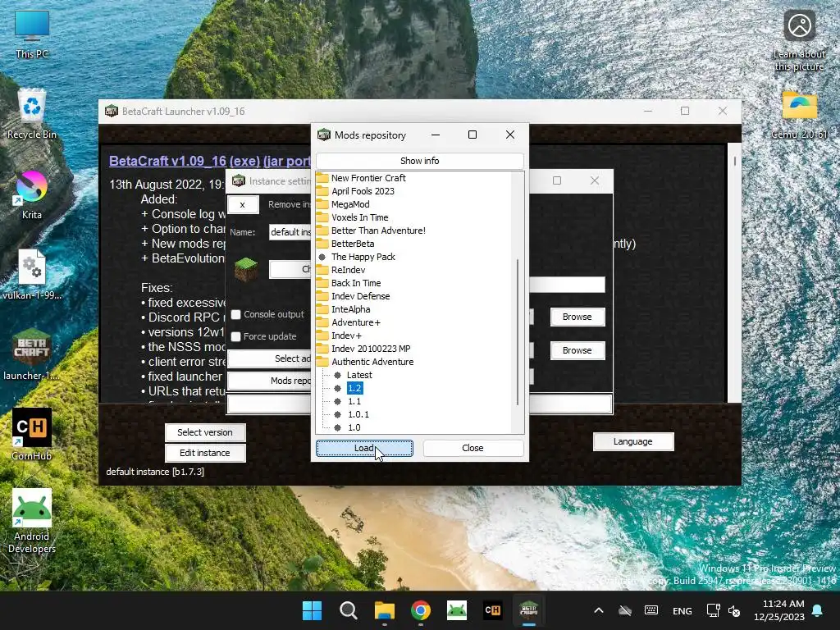This screenshot has width=840, height=630.
Task: Expand the Back In Time folder
Action: pyautogui.click(x=356, y=283)
